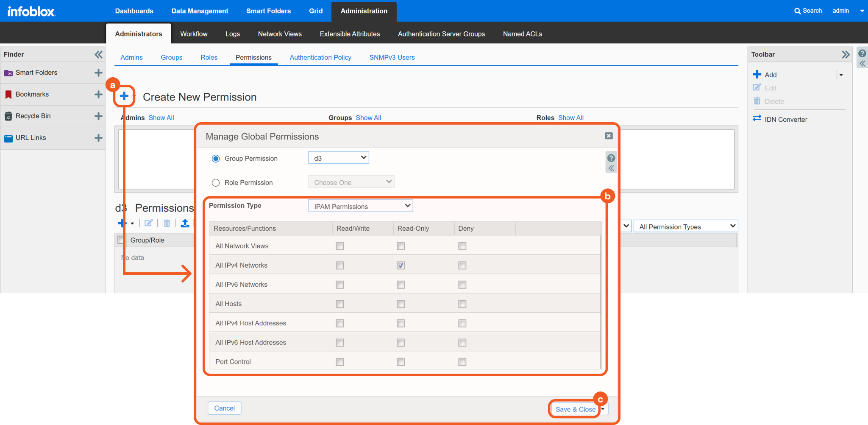Open the Data Management menu
This screenshot has height=425, width=868.
tap(200, 11)
